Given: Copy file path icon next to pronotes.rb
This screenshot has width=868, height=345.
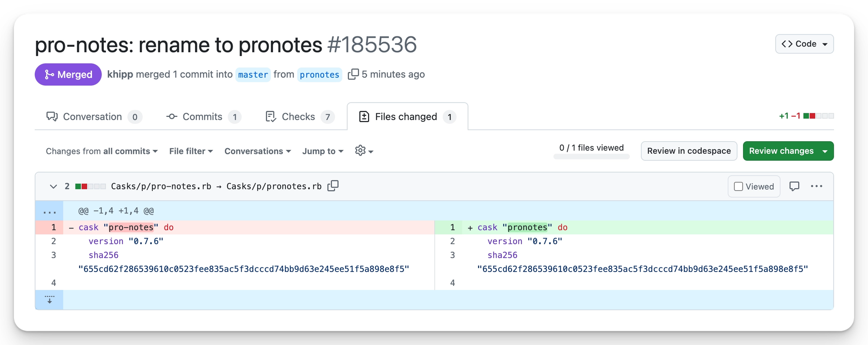Looking at the screenshot, I should (333, 186).
